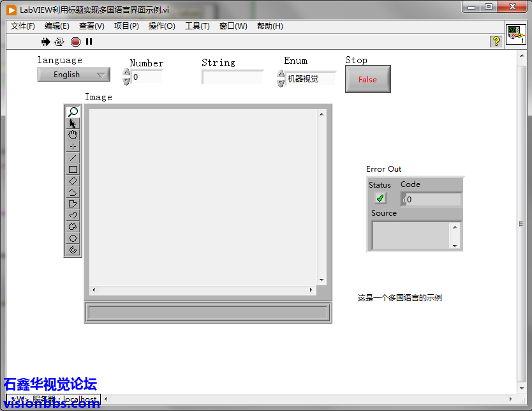Open the 帮助(H) menu
The height and width of the screenshot is (411, 532).
[270, 26]
